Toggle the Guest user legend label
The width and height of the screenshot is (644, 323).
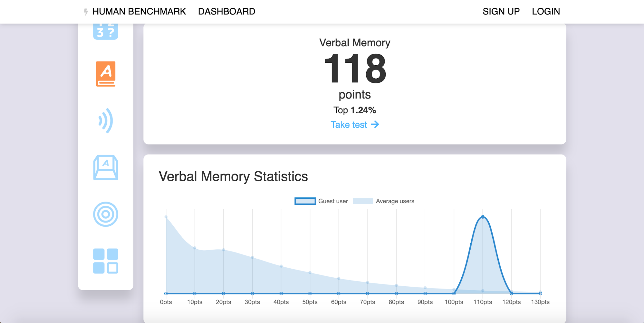point(333,201)
